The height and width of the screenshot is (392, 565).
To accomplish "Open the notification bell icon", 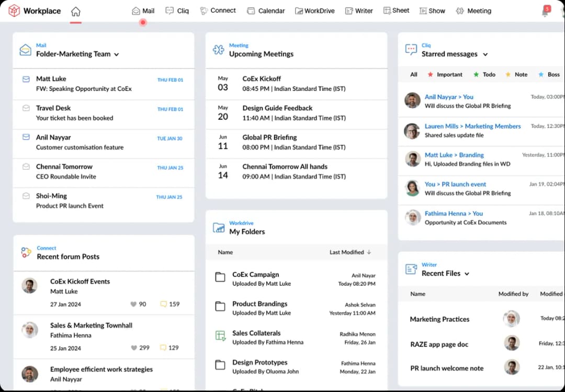I will [546, 11].
